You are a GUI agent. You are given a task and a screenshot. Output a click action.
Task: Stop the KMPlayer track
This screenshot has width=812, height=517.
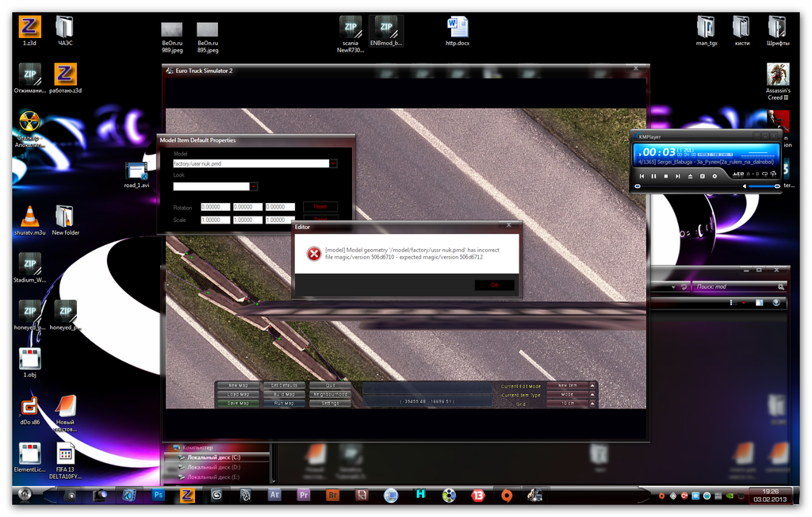click(x=666, y=176)
